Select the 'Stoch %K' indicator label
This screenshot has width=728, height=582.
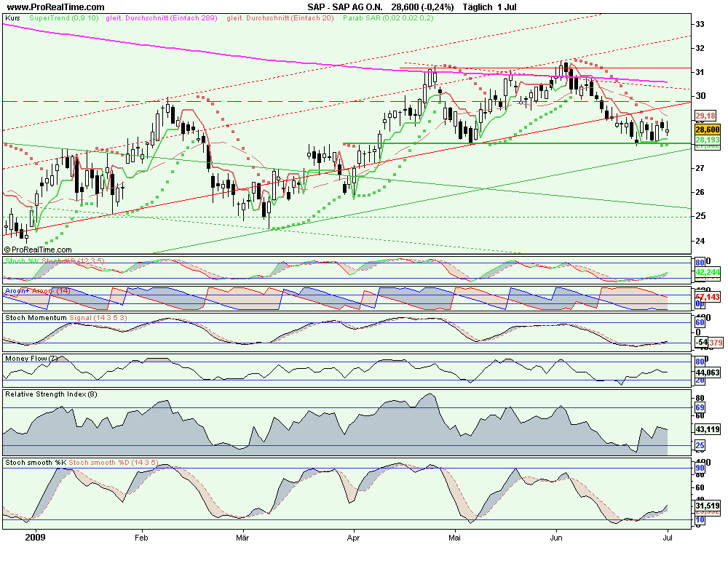click(x=23, y=261)
